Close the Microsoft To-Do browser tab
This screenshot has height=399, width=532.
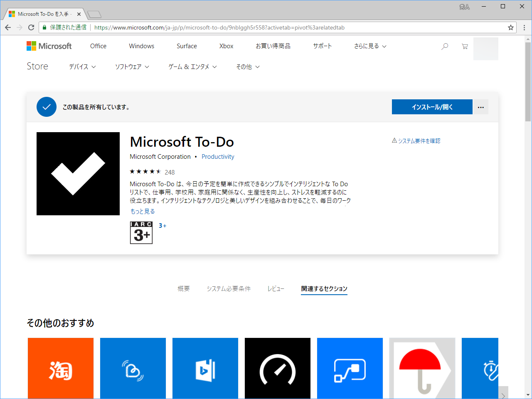79,14
